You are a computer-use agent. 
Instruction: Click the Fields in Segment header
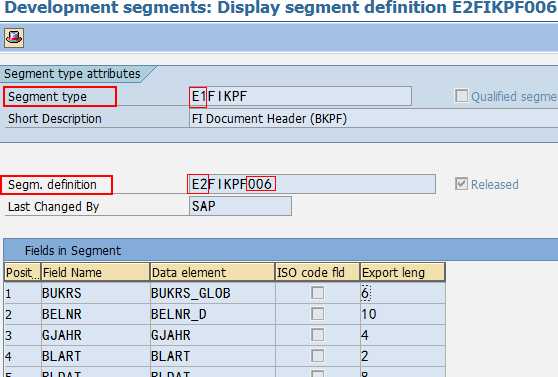click(x=73, y=251)
